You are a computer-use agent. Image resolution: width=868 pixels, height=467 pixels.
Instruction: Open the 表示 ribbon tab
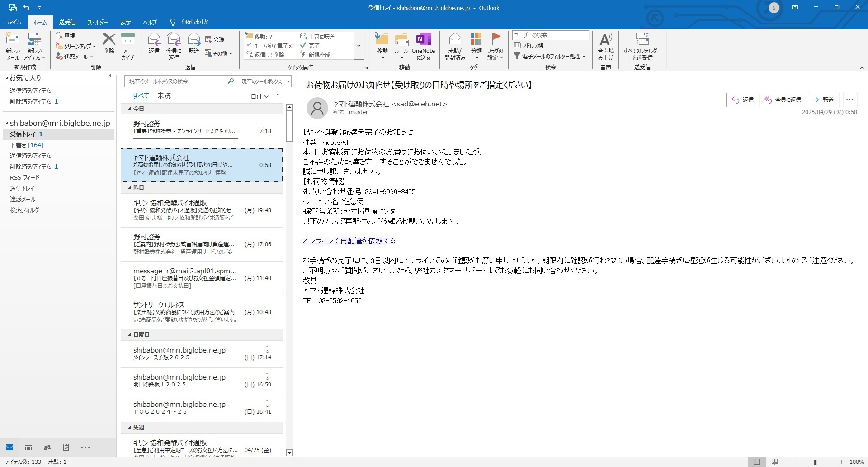click(125, 22)
